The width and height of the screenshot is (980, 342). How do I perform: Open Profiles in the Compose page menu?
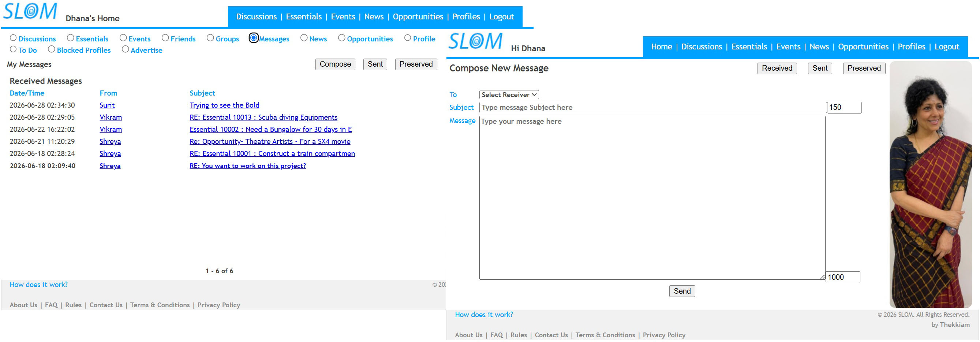coord(912,47)
